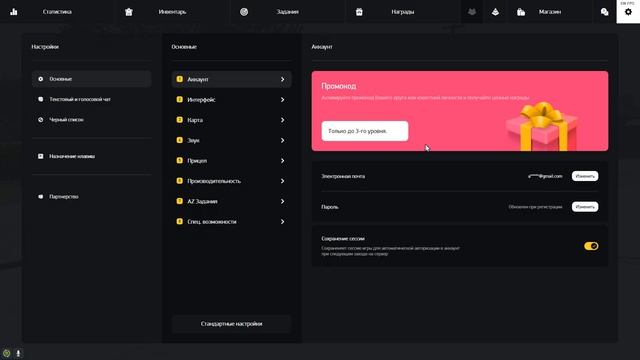The height and width of the screenshot is (360, 640).
Task: Click the chat icon beside Текстовый и голосовой чат
Action: 40,99
